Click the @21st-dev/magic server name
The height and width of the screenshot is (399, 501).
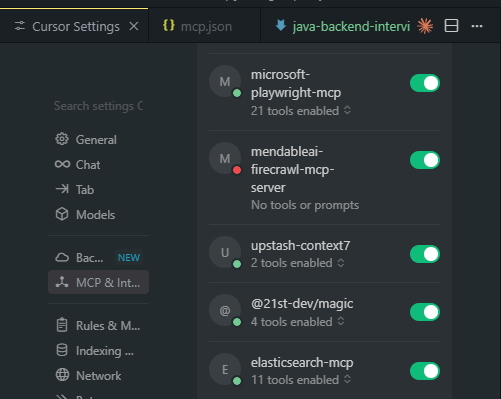point(302,304)
